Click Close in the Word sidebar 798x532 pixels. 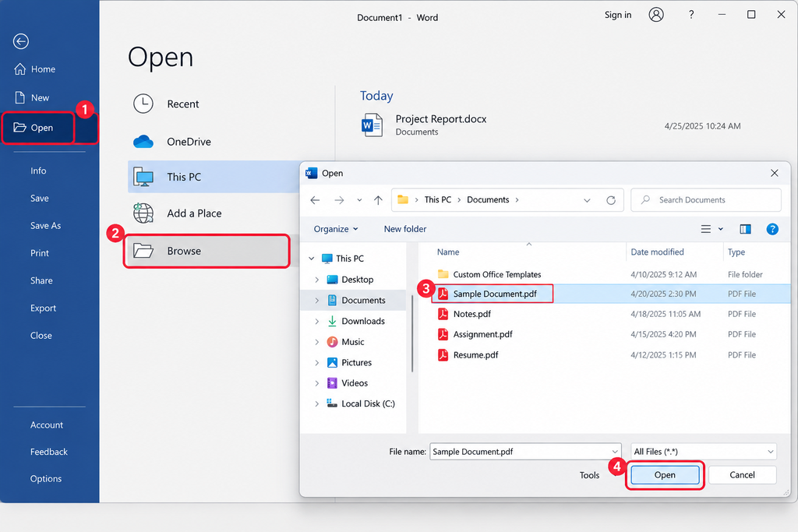pyautogui.click(x=41, y=336)
